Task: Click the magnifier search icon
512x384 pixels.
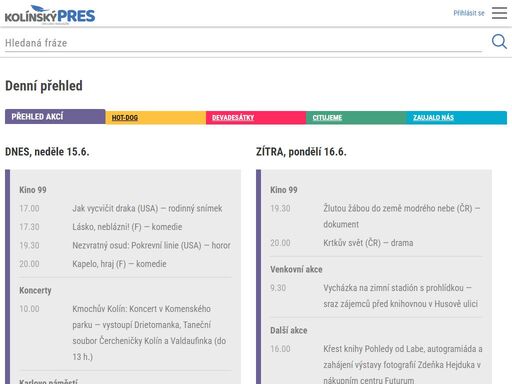Action: click(499, 42)
